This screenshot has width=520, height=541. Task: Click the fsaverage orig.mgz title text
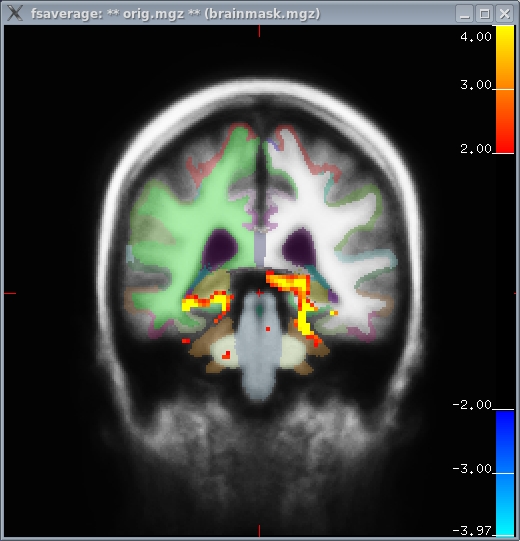click(175, 14)
